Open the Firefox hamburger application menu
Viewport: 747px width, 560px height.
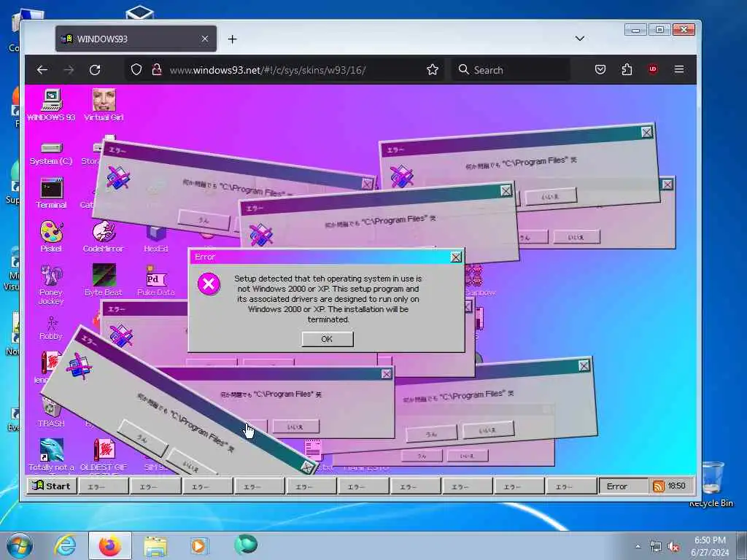[x=679, y=69]
